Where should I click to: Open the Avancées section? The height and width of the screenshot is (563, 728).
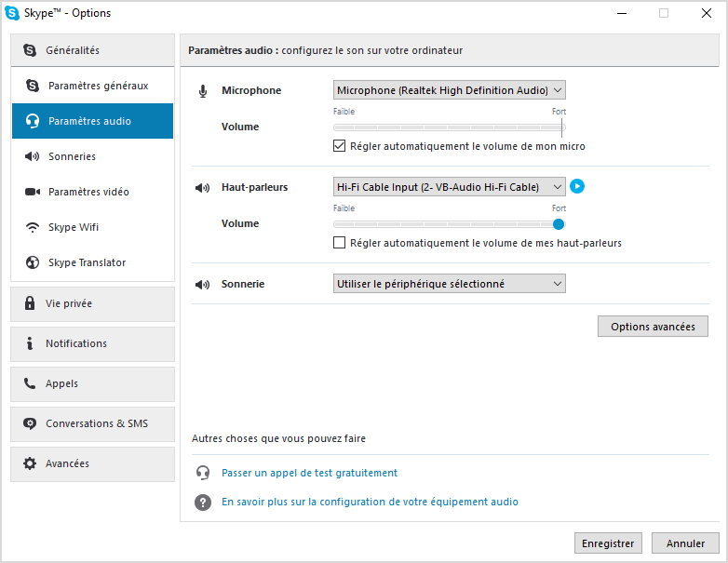tap(93, 464)
